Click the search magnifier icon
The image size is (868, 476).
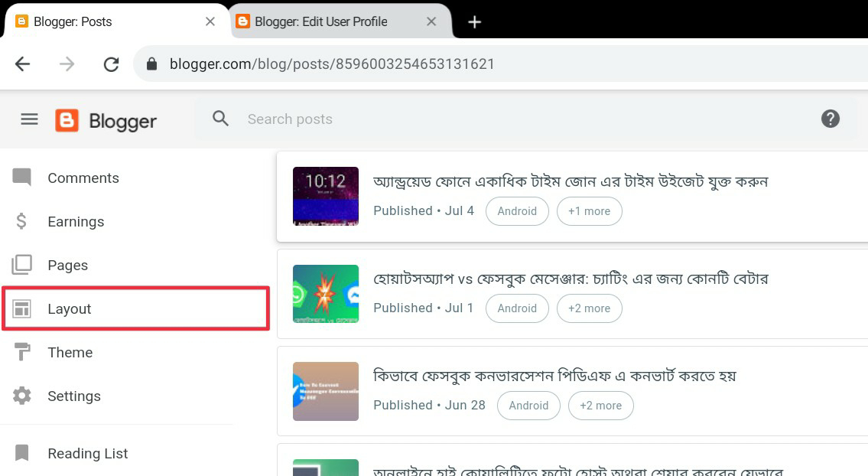[220, 118]
